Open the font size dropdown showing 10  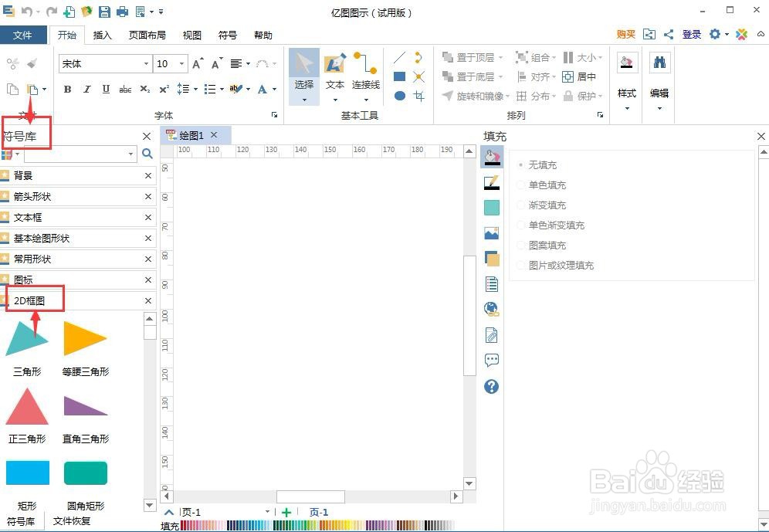click(x=180, y=63)
